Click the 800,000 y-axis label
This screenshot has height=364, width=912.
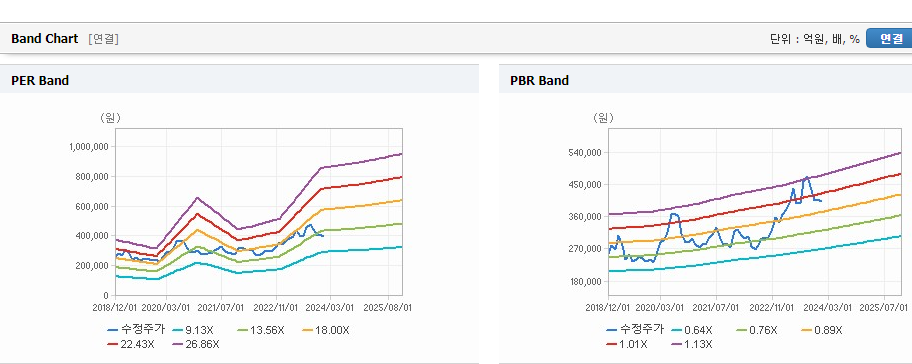(92, 177)
